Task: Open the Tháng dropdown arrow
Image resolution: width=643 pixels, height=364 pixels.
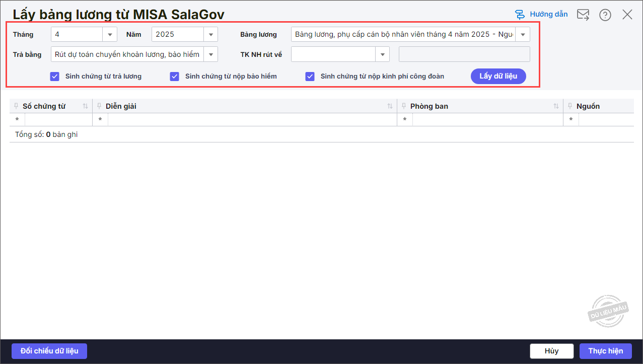Action: [110, 34]
